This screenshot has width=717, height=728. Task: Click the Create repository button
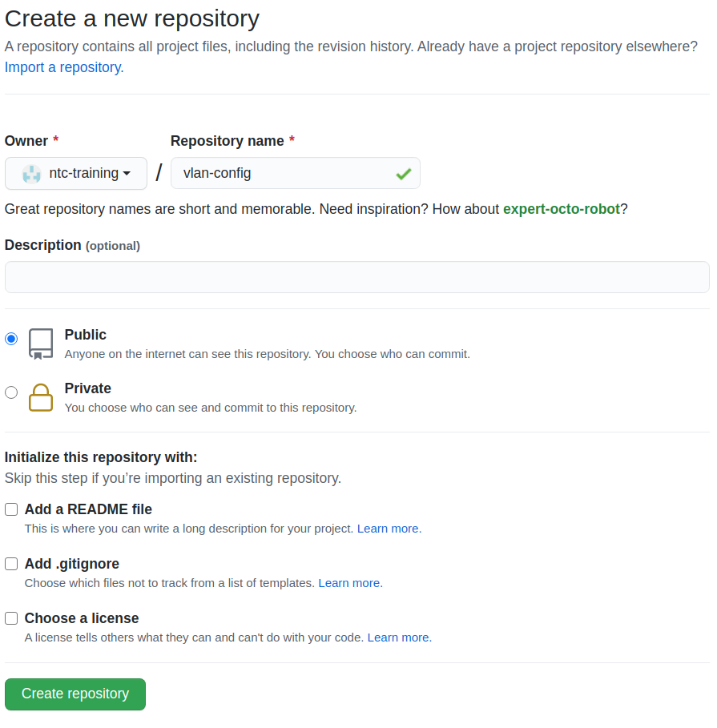(x=75, y=694)
